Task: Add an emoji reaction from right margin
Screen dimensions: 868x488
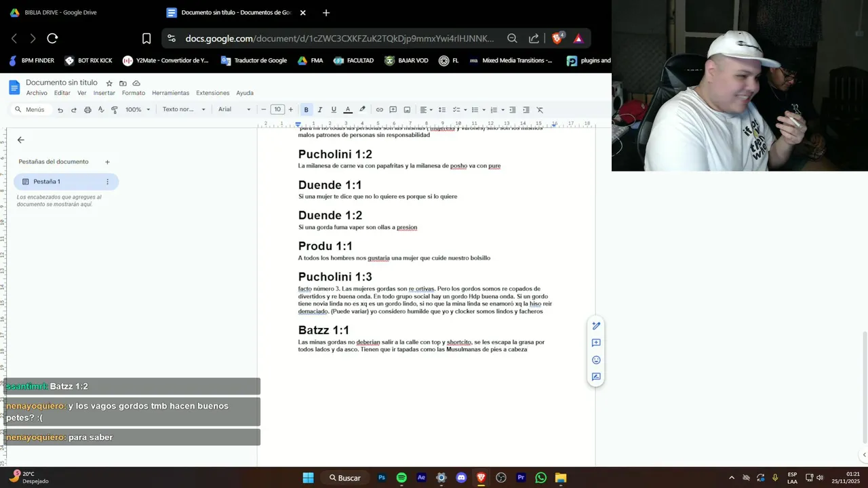Action: [596, 360]
